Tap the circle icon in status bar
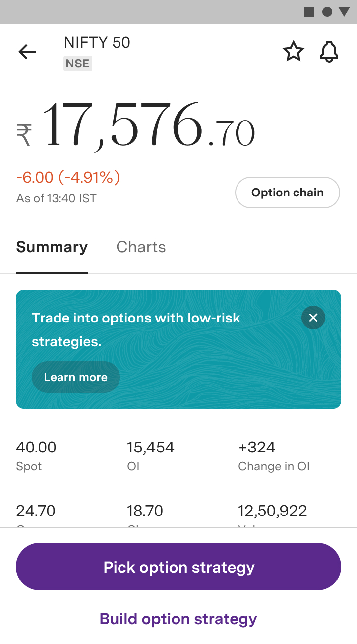357x644 pixels. tap(327, 12)
